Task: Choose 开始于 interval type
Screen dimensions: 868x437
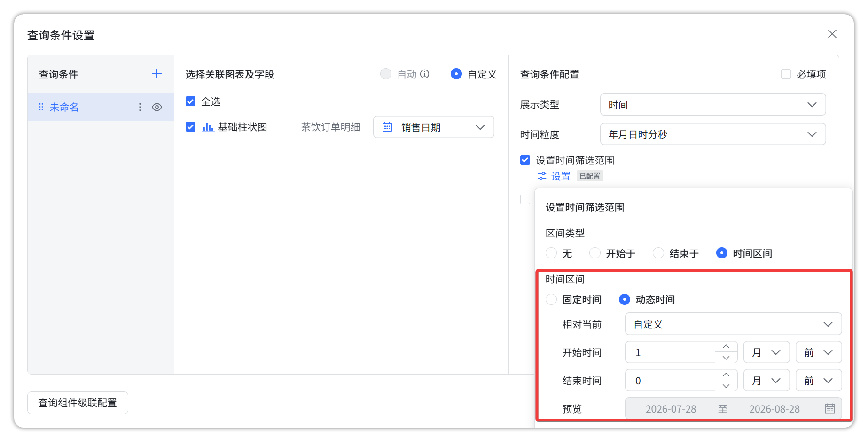Action: [595, 253]
